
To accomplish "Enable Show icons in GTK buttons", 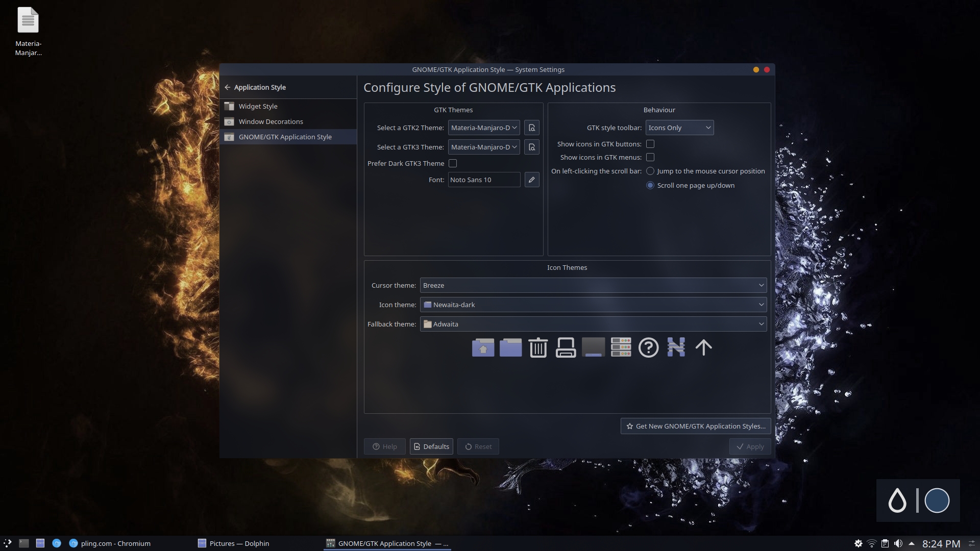I will coord(650,144).
